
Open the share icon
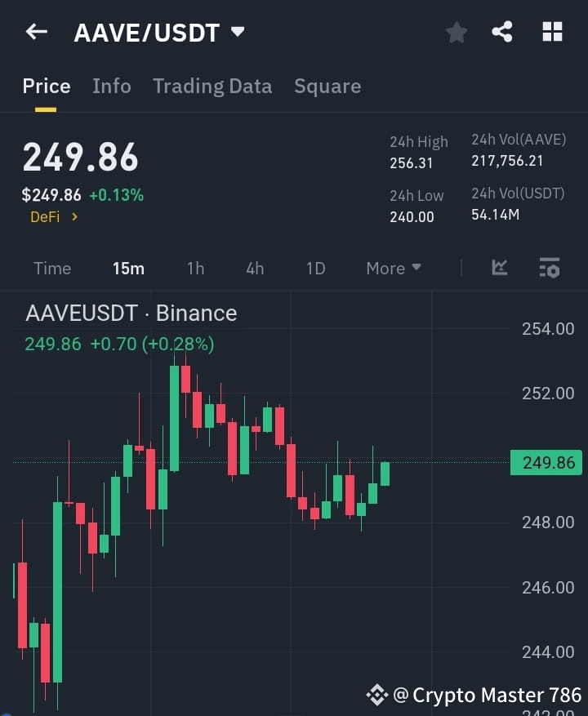[x=501, y=33]
